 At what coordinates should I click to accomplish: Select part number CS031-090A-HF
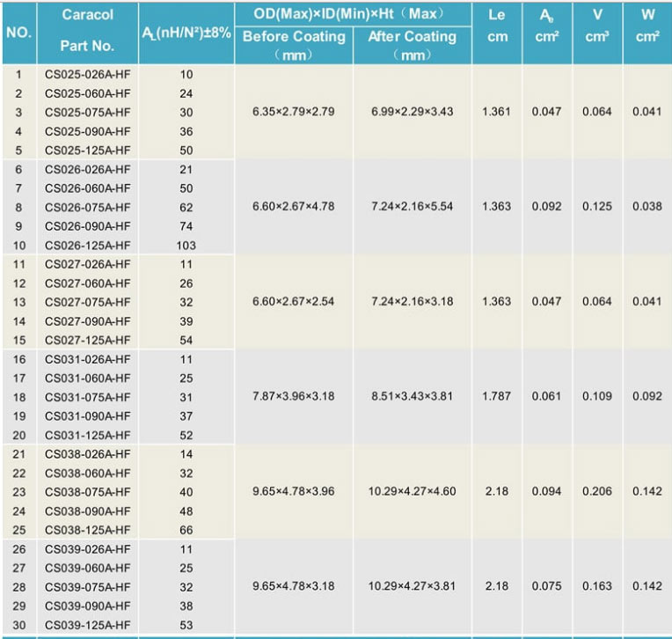[87, 416]
